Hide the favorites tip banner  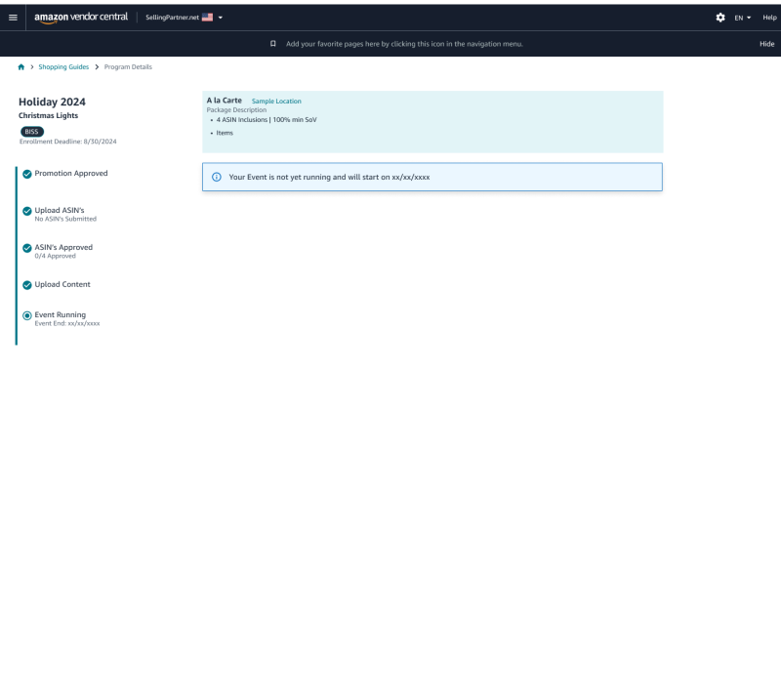(x=766, y=44)
